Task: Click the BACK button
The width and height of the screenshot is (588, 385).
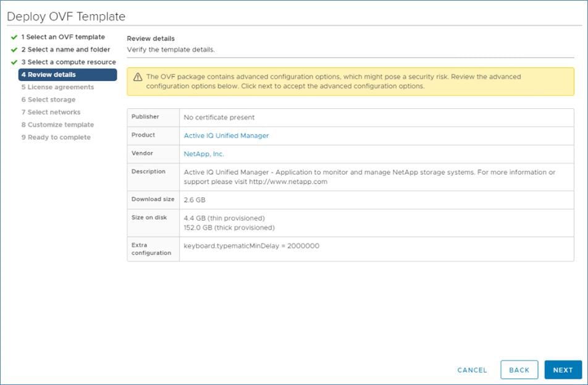Action: coord(519,370)
